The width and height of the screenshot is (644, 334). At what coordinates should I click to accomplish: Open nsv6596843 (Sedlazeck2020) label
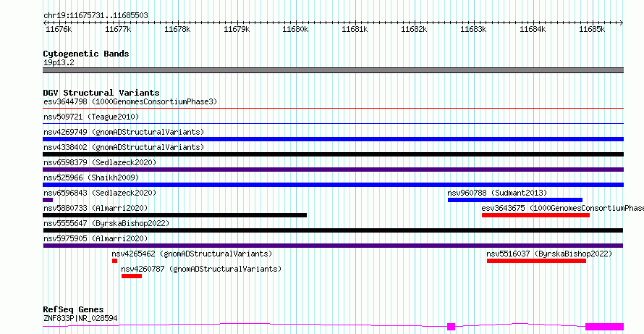pyautogui.click(x=100, y=193)
